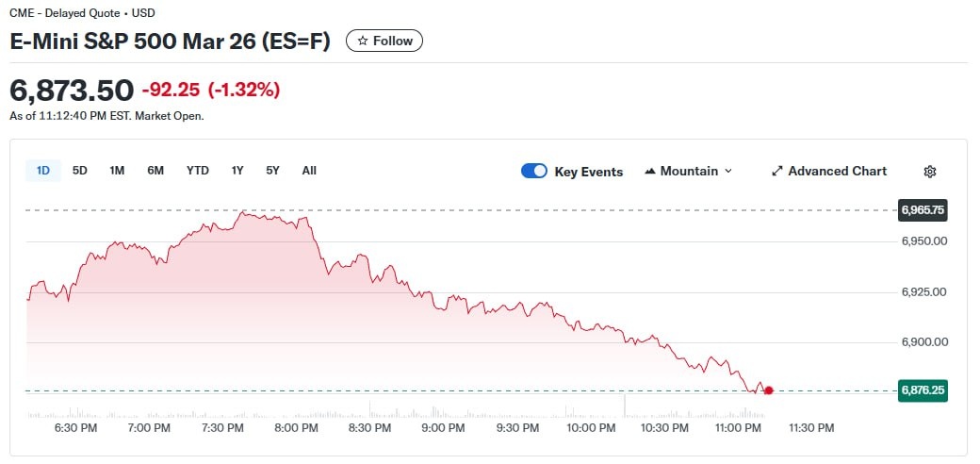980x464 pixels.
Task: Select the All time range
Action: [x=309, y=171]
